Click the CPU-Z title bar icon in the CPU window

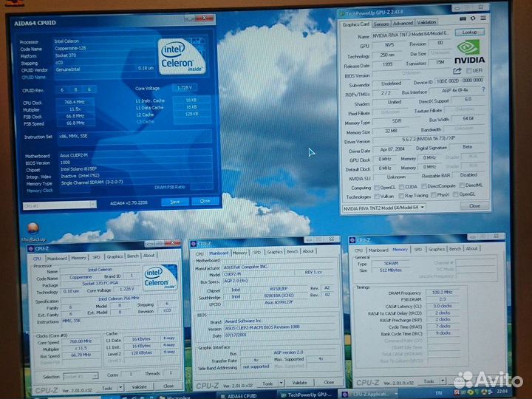pos(31,249)
